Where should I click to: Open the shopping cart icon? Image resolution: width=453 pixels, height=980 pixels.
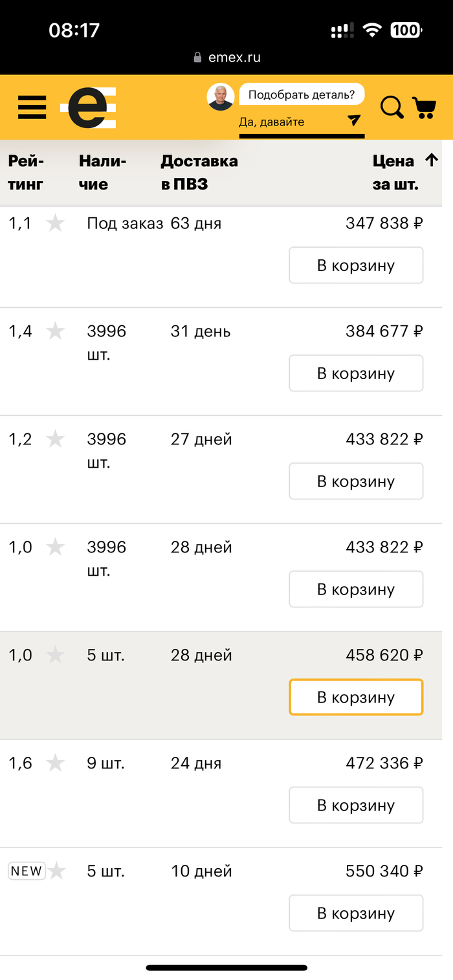pyautogui.click(x=424, y=107)
